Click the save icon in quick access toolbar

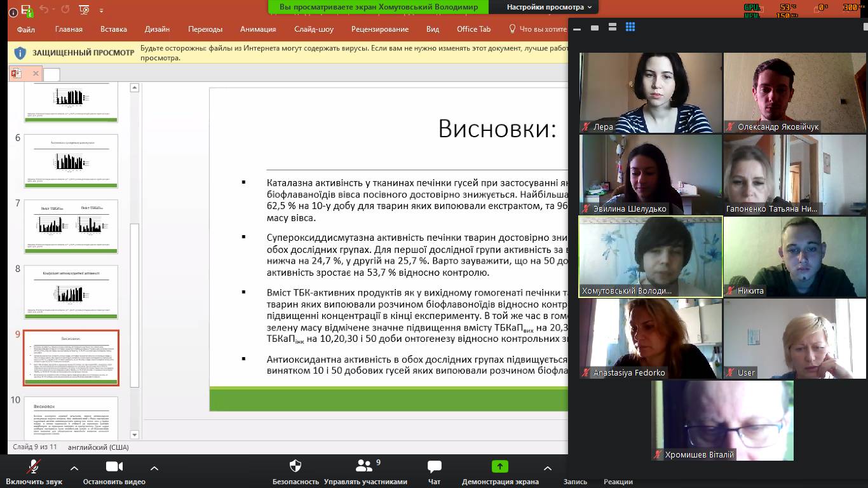point(26,9)
